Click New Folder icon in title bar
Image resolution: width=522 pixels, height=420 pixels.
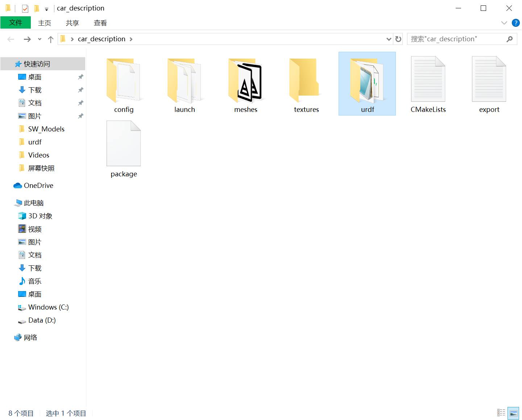(x=36, y=8)
